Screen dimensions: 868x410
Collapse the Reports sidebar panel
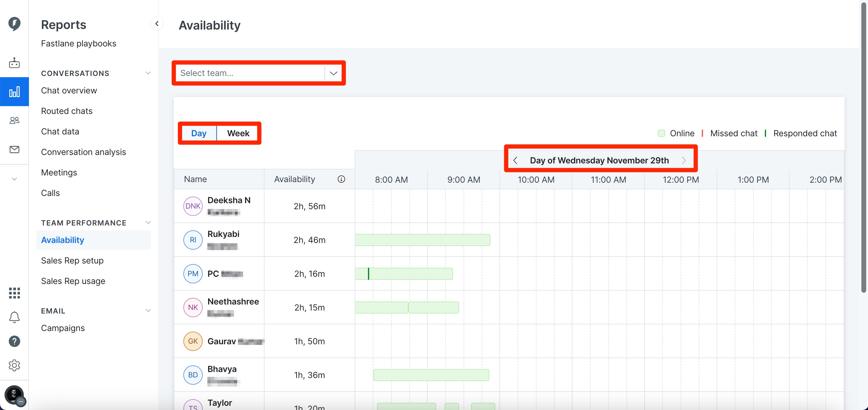[157, 24]
